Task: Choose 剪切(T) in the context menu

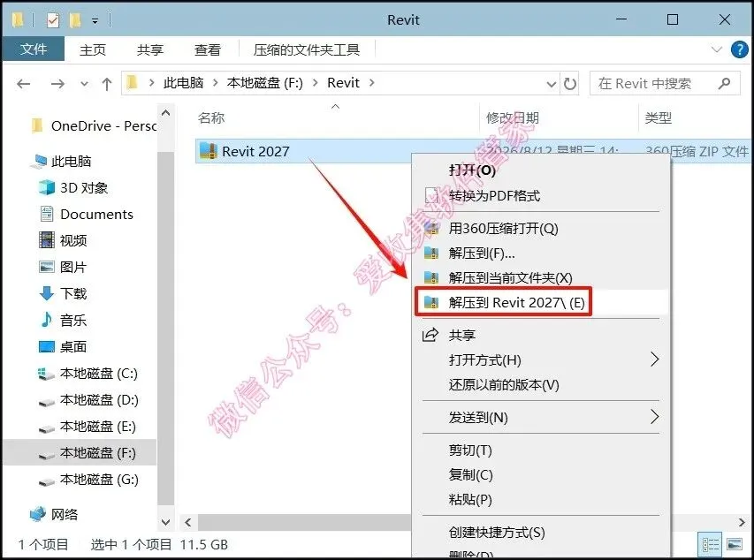Action: 541,450
